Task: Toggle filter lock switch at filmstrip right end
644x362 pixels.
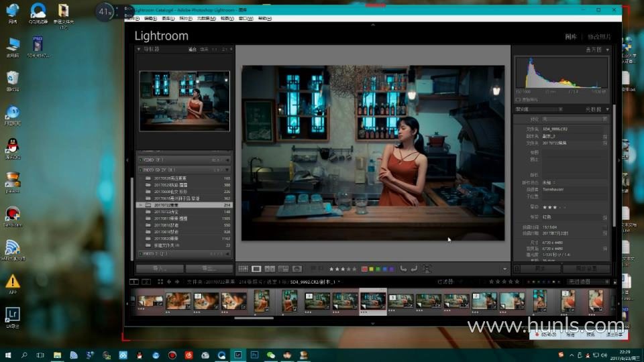Action: coord(615,282)
